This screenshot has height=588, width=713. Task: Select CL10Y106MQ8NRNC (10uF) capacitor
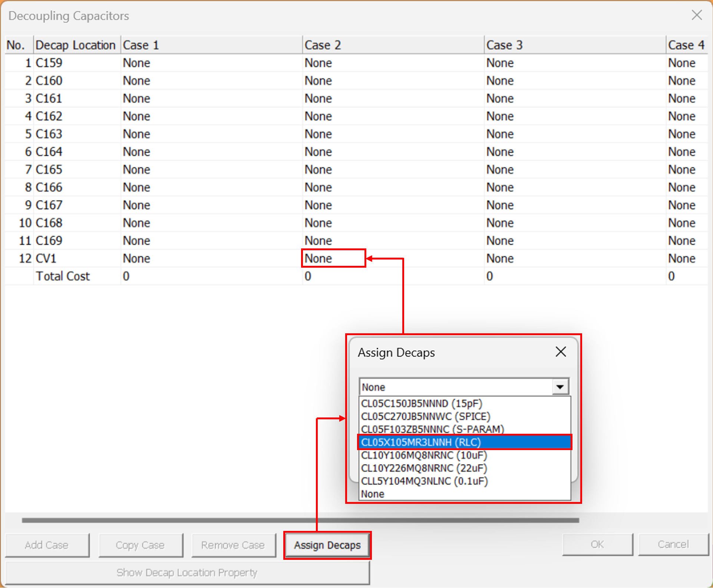(424, 455)
